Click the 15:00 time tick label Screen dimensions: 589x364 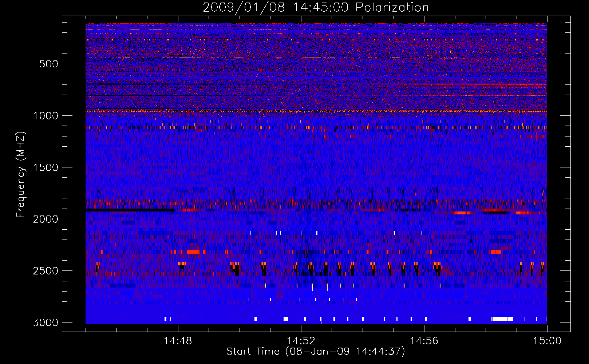click(547, 341)
